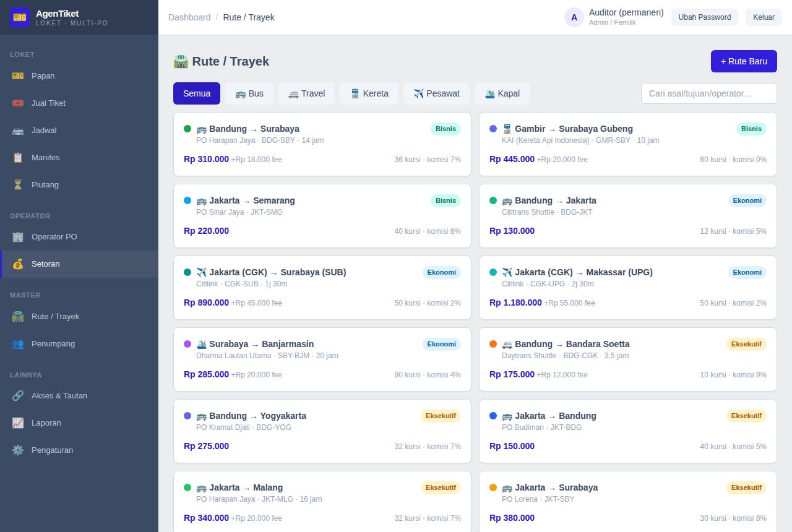792x532 pixels.
Task: Show only Kapal routes
Action: point(502,93)
